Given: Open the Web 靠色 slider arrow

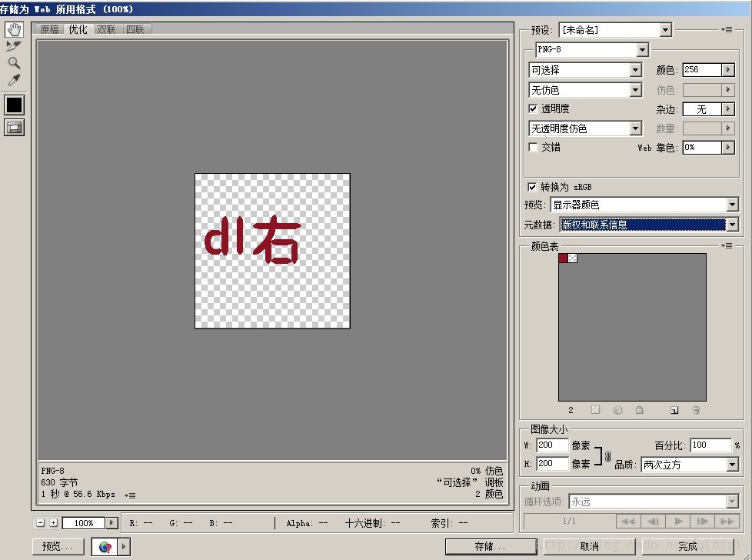Looking at the screenshot, I should (728, 148).
